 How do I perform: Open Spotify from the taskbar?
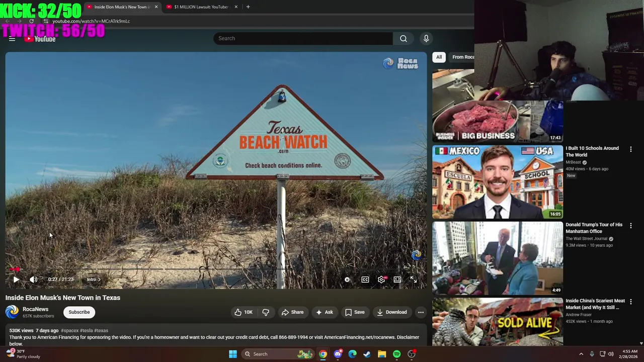[x=397, y=354]
